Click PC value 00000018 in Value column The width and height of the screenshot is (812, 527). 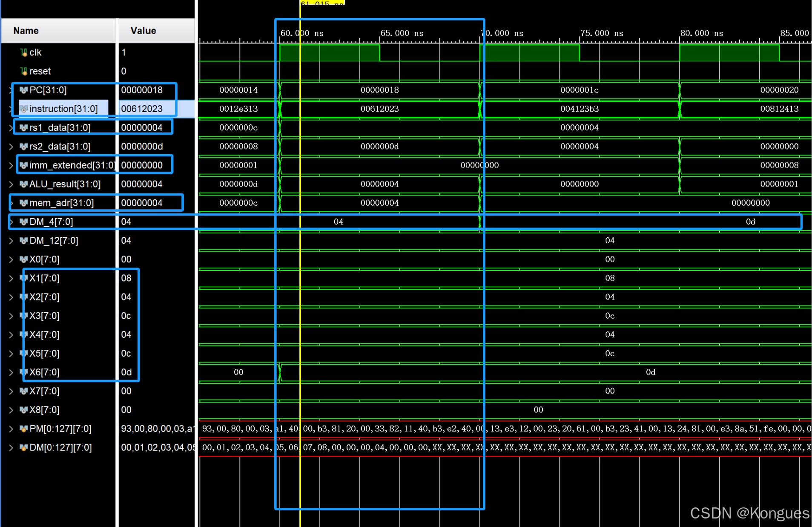click(142, 90)
